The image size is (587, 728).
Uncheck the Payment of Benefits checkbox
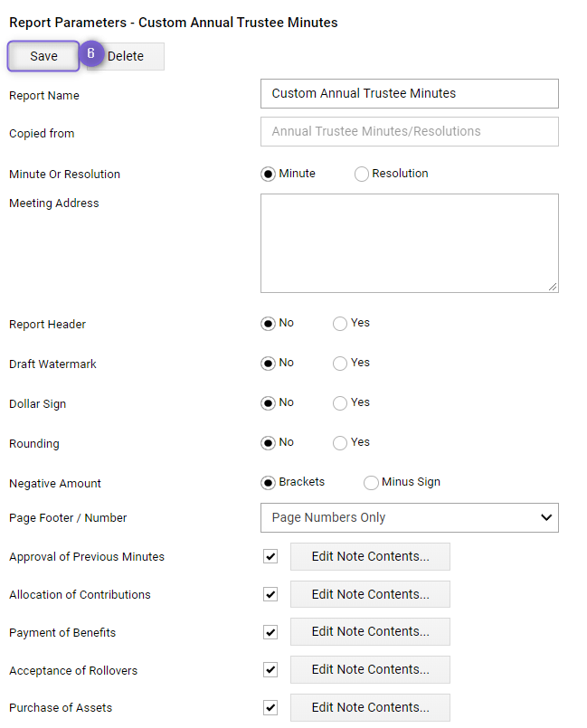(269, 632)
